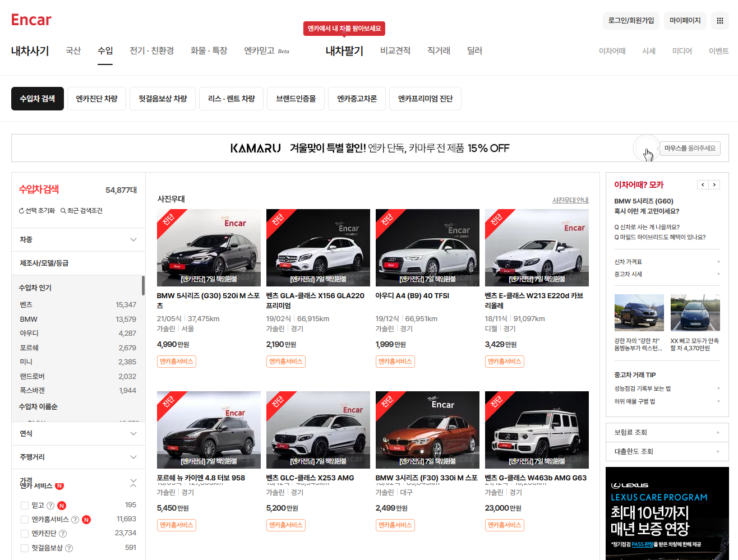Open 강한 자의 강한 차 article thumbnail
738x560 pixels.
pyautogui.click(x=639, y=313)
